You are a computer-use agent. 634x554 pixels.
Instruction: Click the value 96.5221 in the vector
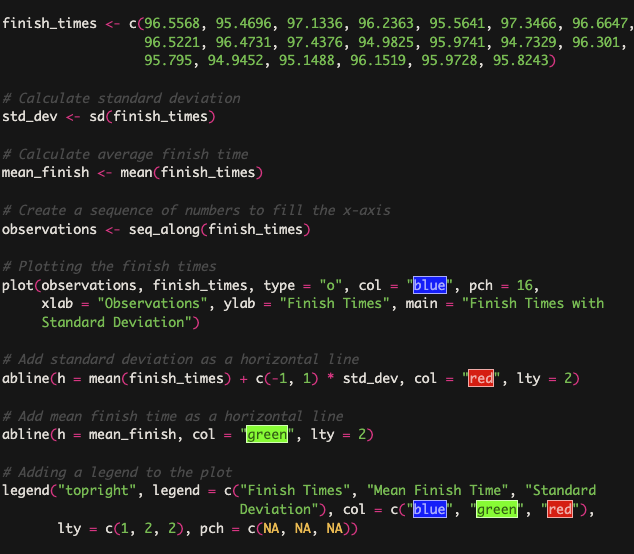[x=172, y=42]
